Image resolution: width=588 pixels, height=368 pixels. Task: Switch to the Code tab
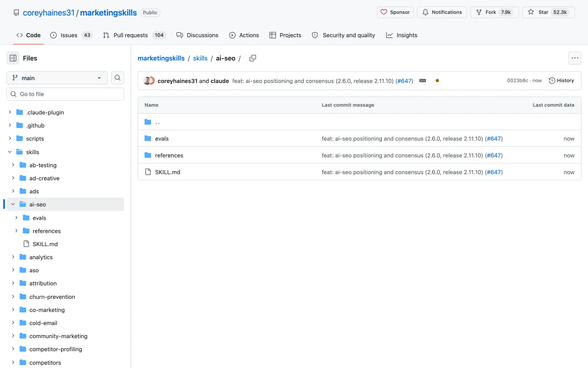pos(28,35)
